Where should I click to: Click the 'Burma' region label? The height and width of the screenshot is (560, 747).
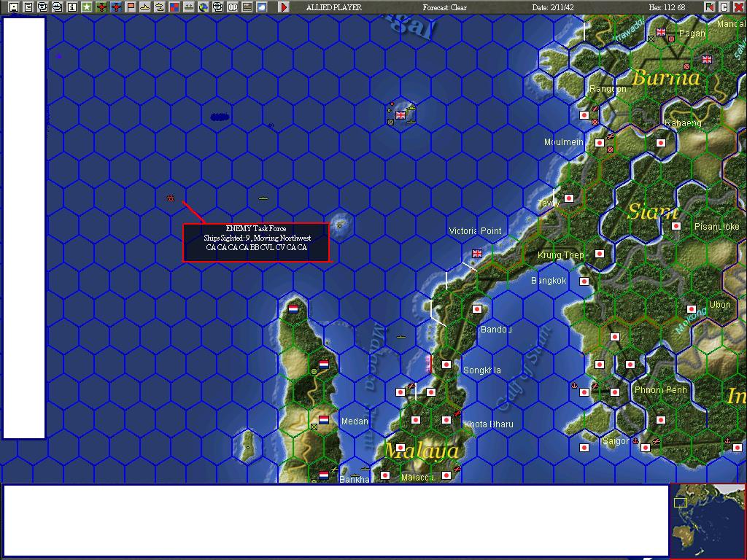666,77
